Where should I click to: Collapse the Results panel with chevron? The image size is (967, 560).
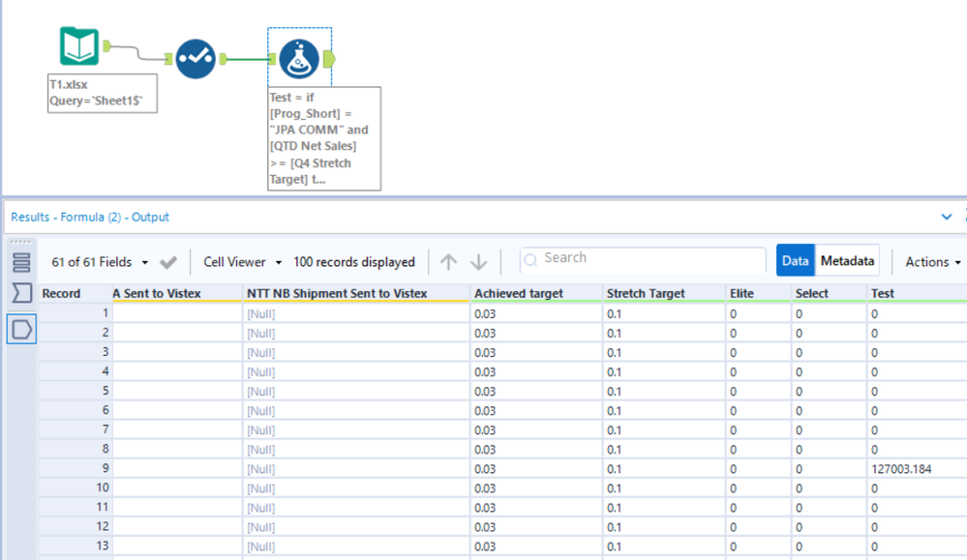[x=947, y=217]
